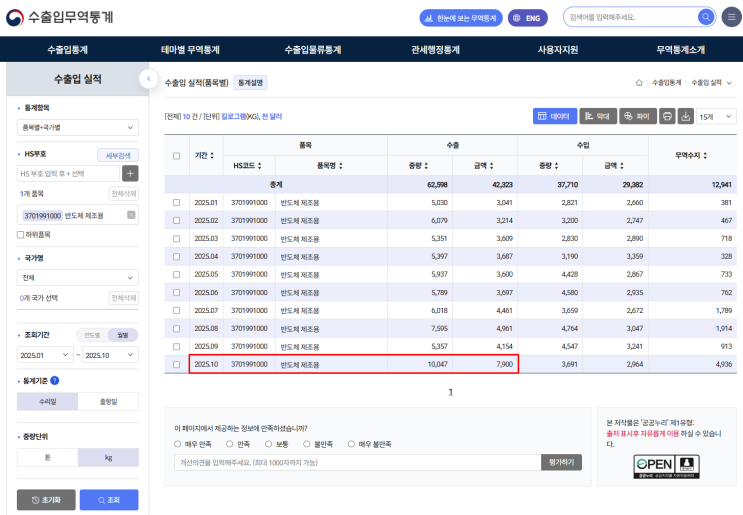Remove the 3701991000 item tag

tap(131, 215)
